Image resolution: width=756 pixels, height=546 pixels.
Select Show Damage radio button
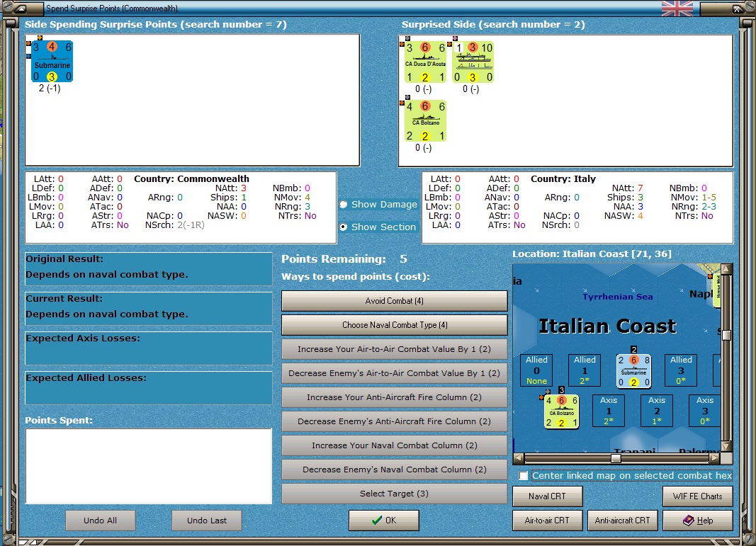[x=344, y=205]
